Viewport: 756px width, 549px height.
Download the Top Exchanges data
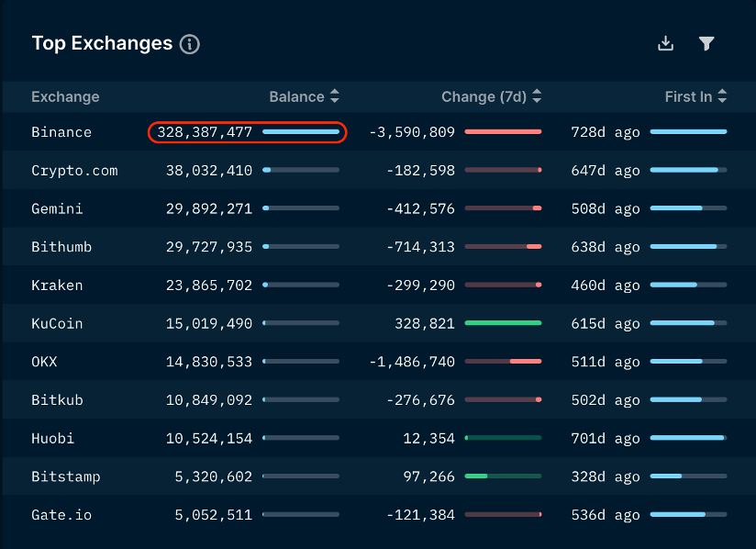tap(665, 43)
